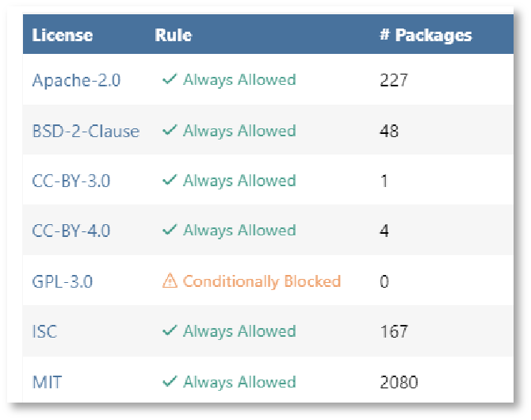Image resolution: width=531 pixels, height=420 pixels.
Task: Open the MIT license link
Action: tap(47, 382)
